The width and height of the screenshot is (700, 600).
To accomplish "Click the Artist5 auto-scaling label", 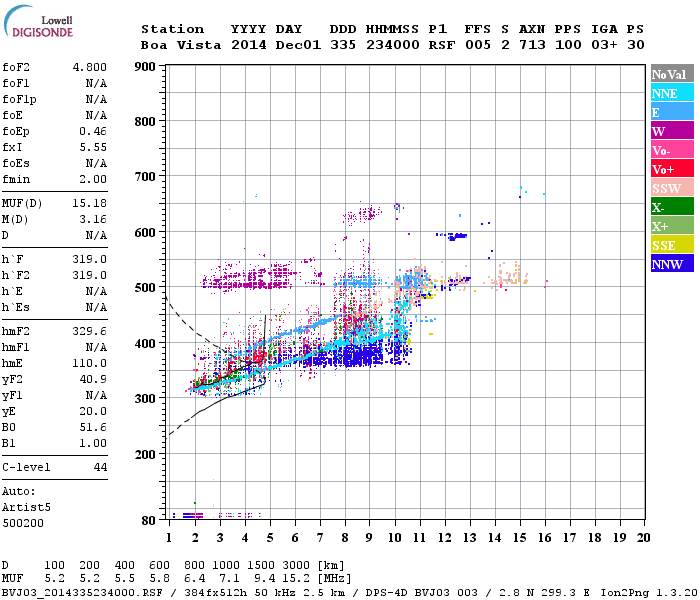I will point(26,508).
